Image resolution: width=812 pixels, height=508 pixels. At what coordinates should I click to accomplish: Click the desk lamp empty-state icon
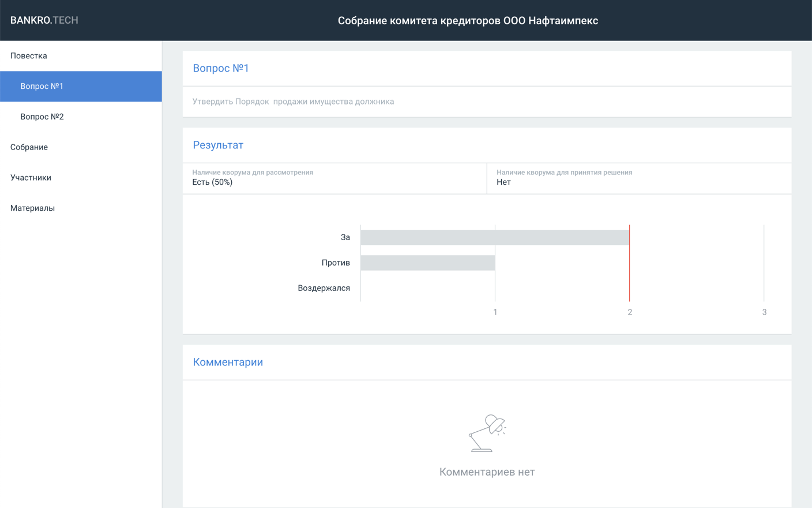tap(487, 433)
